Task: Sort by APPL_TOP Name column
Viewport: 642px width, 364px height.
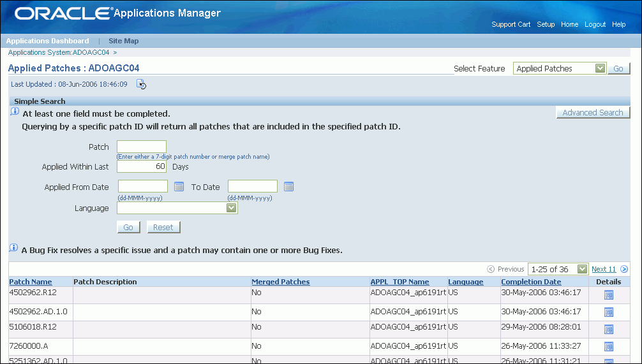Action: (x=399, y=282)
